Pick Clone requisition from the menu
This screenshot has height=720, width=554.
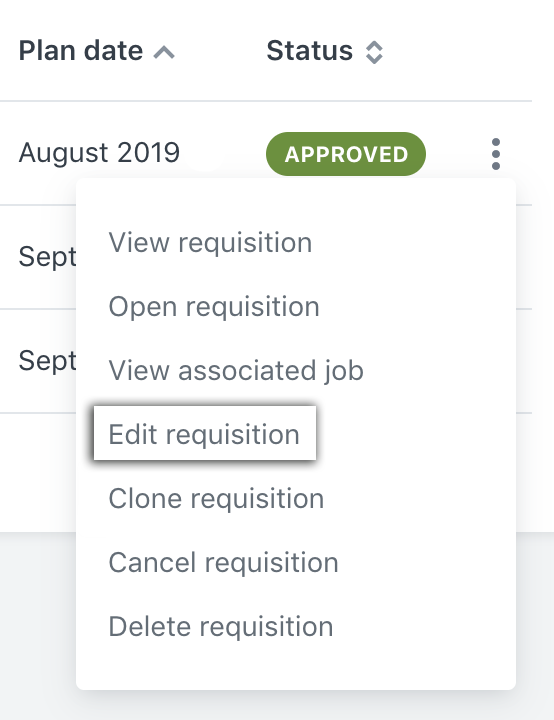pos(216,498)
